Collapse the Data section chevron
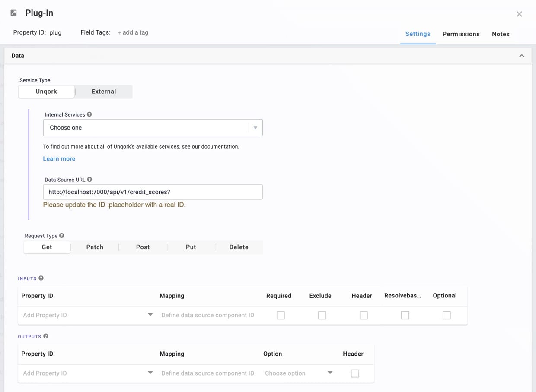Viewport: 536px width, 392px height. pos(522,56)
